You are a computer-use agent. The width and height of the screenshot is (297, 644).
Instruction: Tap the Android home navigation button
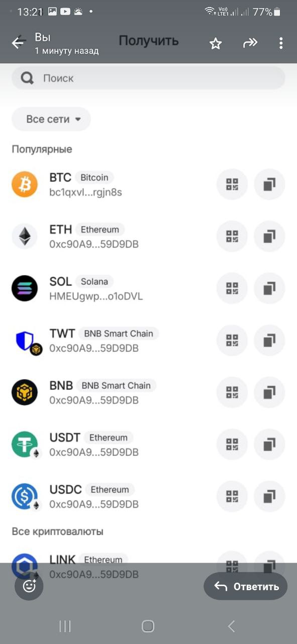point(148,626)
